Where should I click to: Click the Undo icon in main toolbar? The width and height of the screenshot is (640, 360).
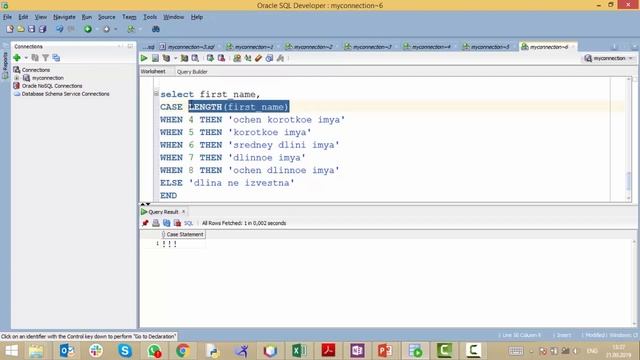click(60, 29)
